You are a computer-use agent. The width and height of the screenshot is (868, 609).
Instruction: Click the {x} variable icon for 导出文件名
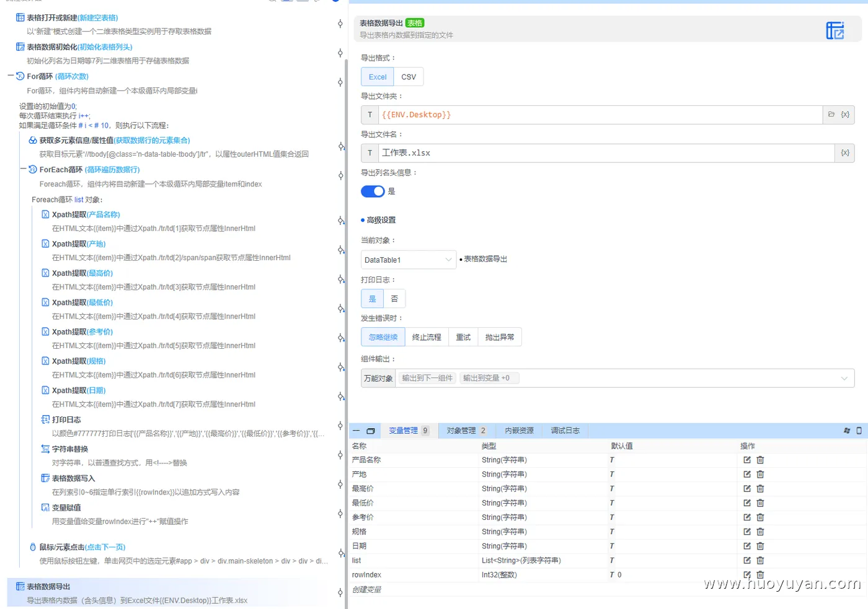845,153
